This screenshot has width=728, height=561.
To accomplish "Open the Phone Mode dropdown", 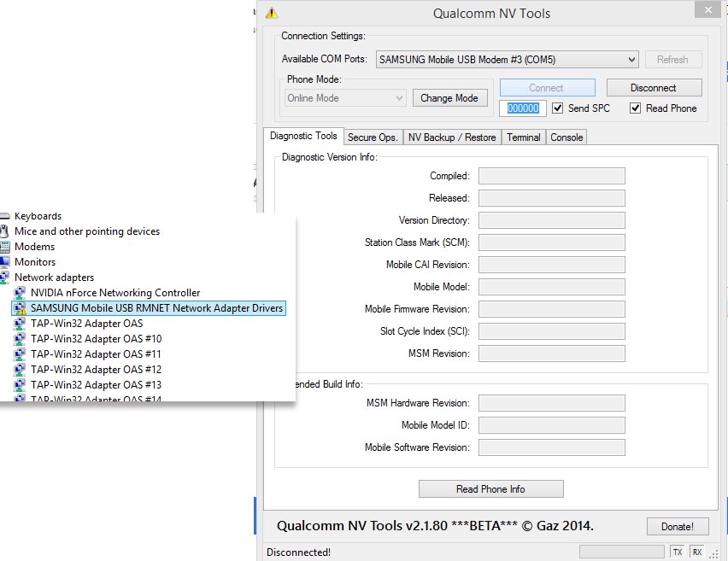I will (345, 98).
